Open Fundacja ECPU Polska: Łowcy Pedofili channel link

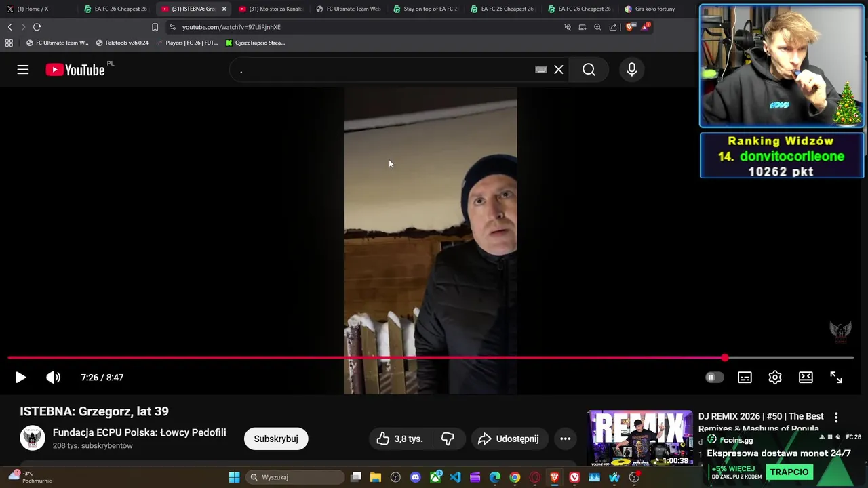coord(140,432)
